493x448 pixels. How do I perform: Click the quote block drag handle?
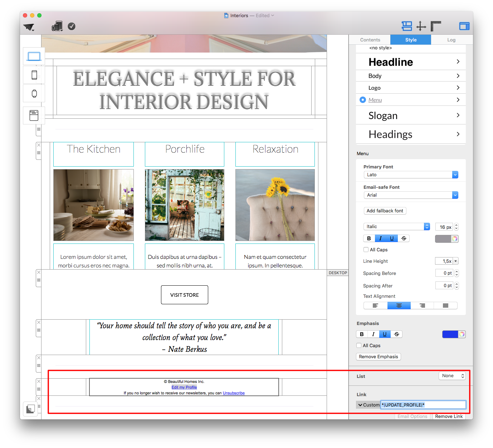[x=39, y=330]
